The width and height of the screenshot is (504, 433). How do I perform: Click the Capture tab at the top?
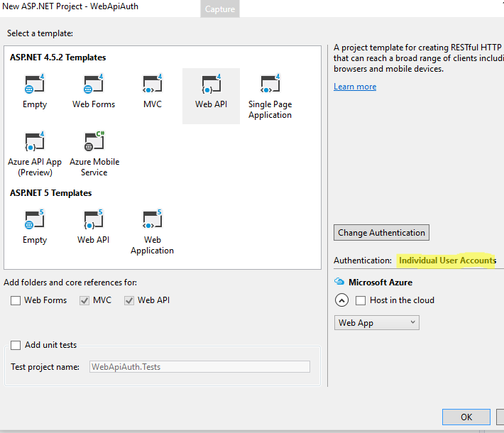click(220, 9)
